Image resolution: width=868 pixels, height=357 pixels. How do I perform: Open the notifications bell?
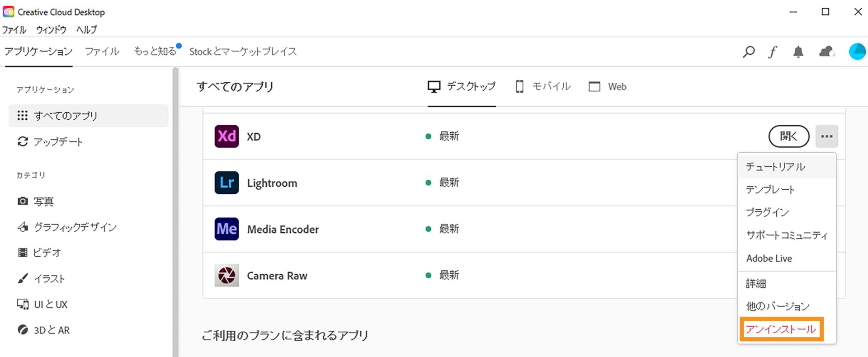[x=798, y=52]
